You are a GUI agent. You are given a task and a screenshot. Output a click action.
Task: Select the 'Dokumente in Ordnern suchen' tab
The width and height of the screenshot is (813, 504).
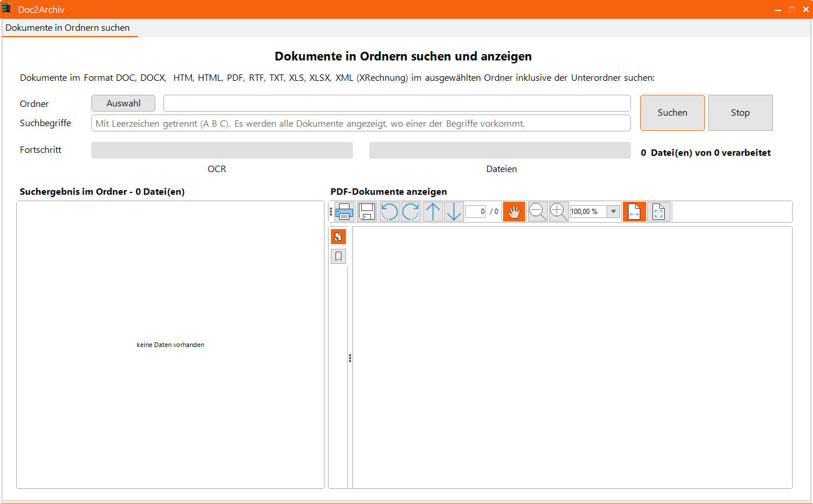(x=68, y=28)
